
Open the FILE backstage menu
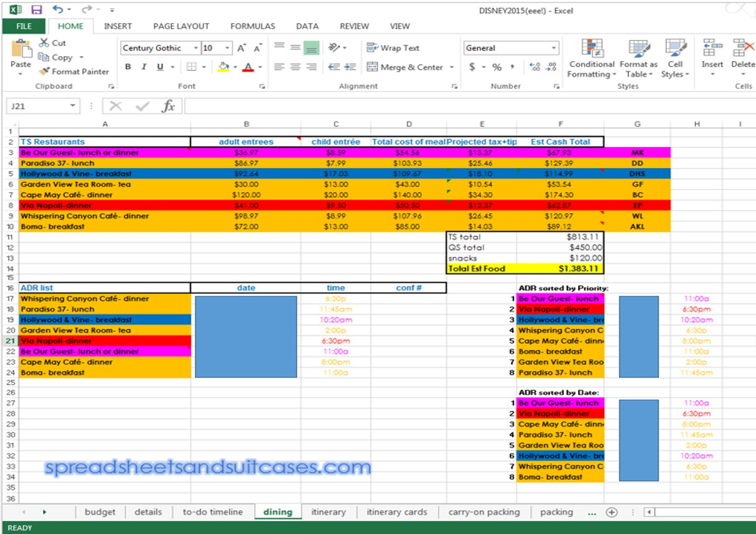tap(24, 26)
